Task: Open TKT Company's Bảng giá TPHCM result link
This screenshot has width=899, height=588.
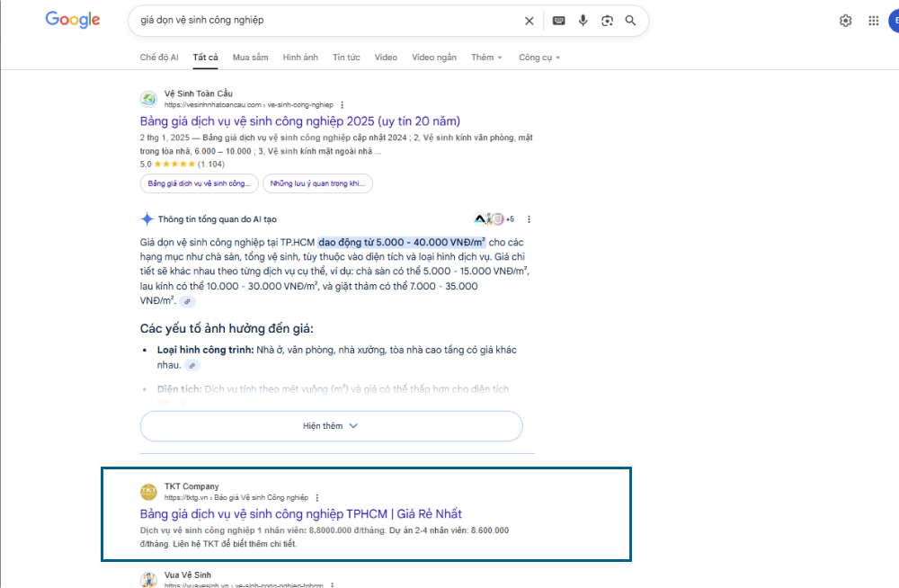Action: point(300,513)
